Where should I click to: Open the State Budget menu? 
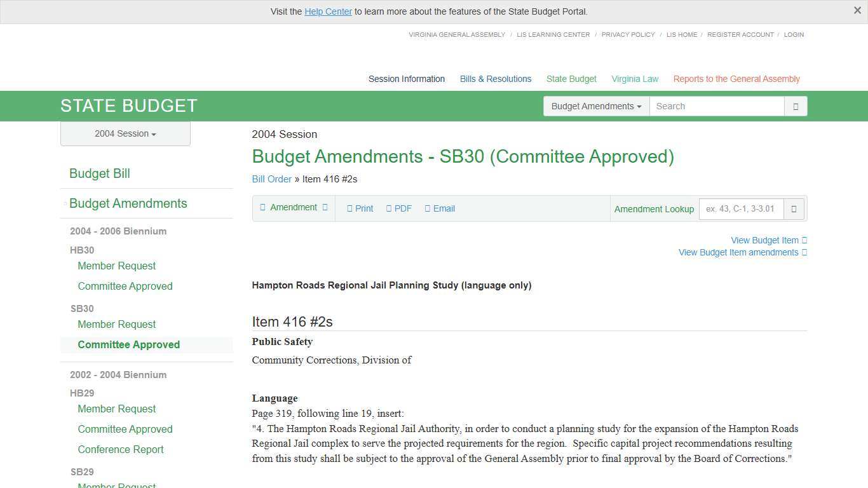coord(571,79)
